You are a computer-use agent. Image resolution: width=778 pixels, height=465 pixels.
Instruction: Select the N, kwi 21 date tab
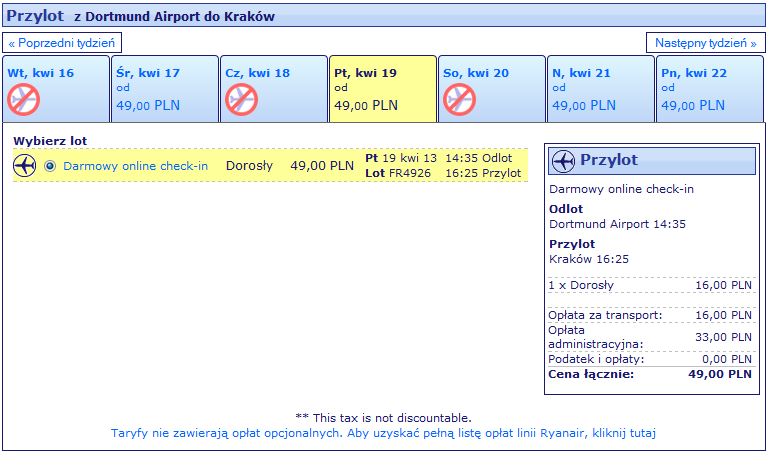(x=601, y=89)
